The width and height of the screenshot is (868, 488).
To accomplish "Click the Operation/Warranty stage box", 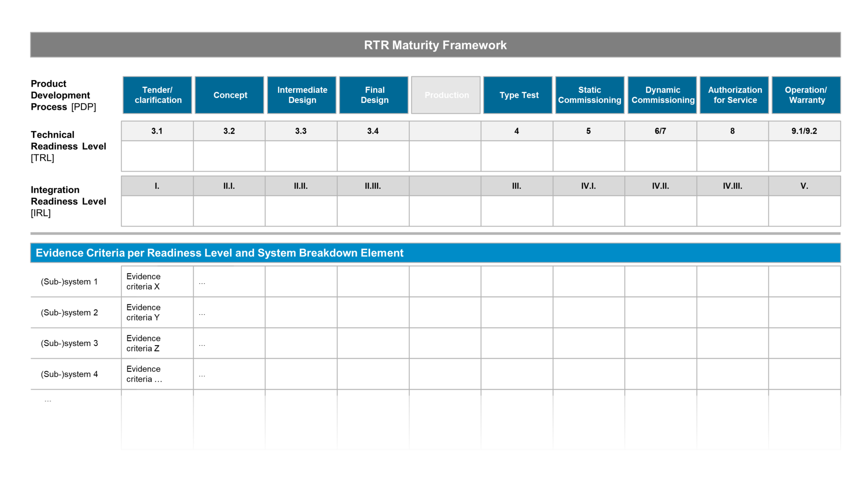I will click(806, 95).
